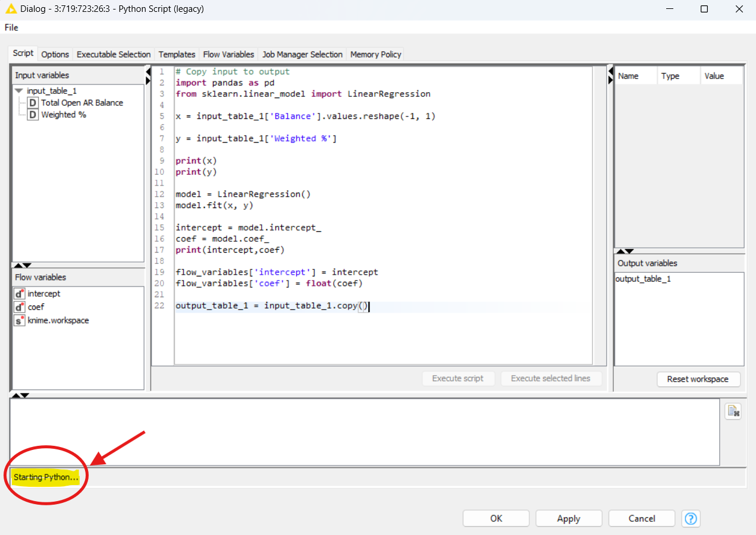Image resolution: width=756 pixels, height=535 pixels.
Task: Cancel the dialog
Action: (x=642, y=518)
